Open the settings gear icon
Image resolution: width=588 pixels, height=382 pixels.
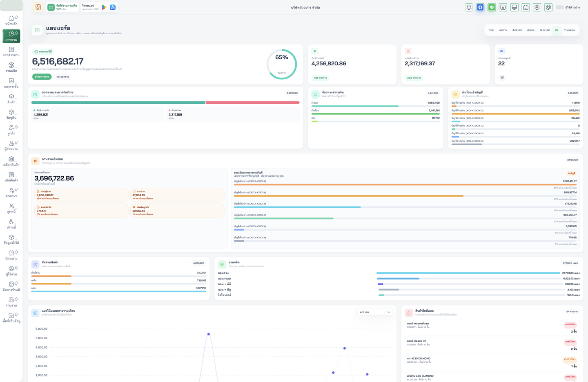[537, 7]
